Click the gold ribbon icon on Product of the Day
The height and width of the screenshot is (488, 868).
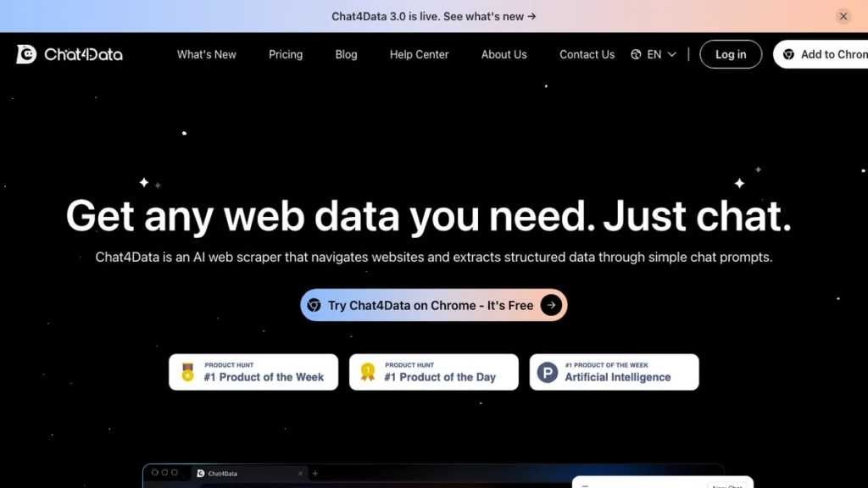coord(368,372)
